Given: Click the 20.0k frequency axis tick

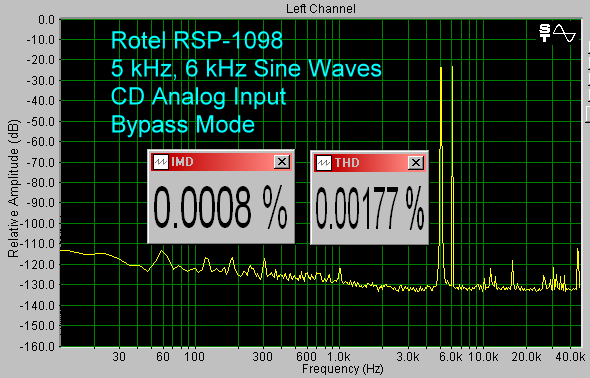Looking at the screenshot, I should 527,356.
